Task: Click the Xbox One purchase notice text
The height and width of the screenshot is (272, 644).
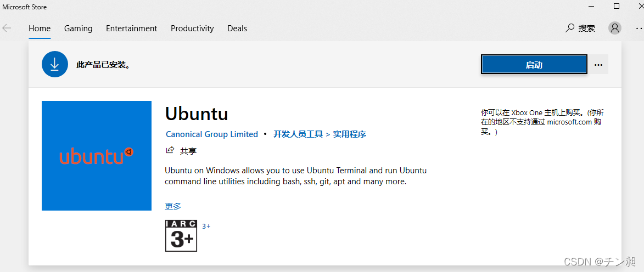Action: click(542, 122)
